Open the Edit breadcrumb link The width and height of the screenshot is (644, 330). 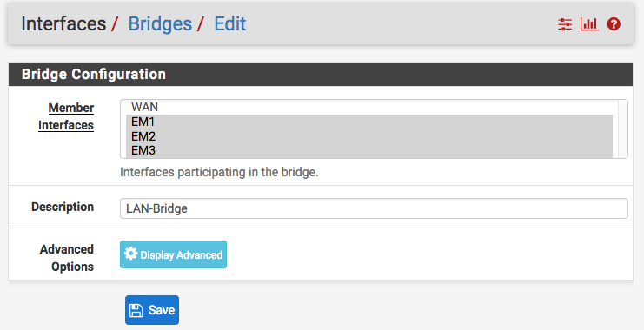coord(230,23)
